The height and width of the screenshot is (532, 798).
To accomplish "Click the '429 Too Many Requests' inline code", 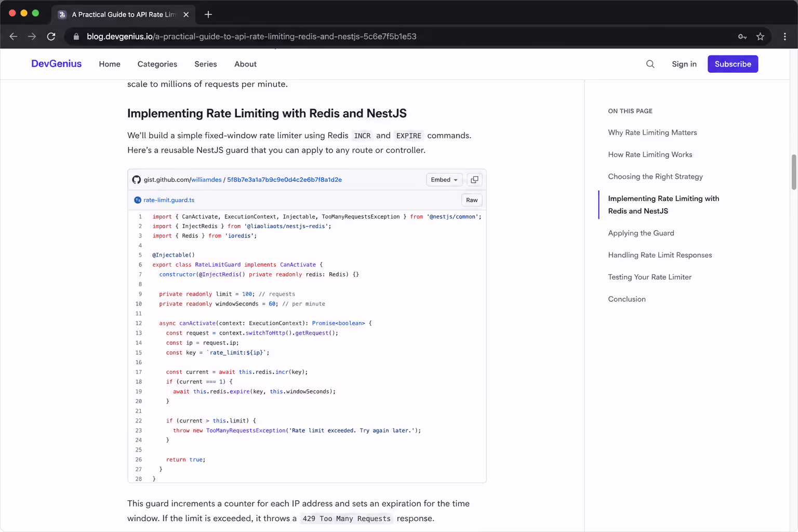I will pyautogui.click(x=347, y=518).
